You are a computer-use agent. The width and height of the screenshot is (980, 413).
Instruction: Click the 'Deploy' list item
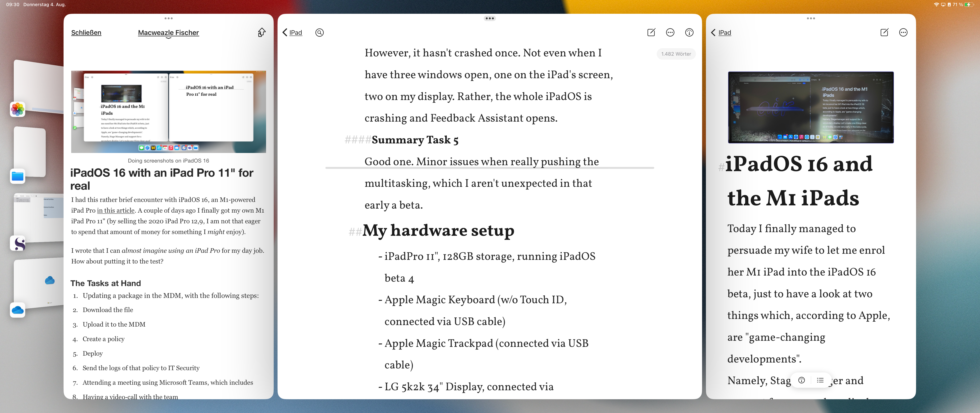coord(92,353)
